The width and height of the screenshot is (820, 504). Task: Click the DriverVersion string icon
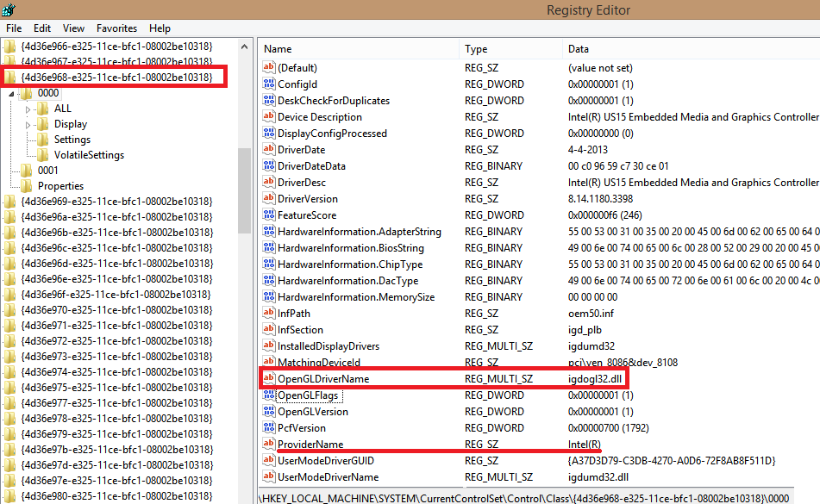point(269,198)
